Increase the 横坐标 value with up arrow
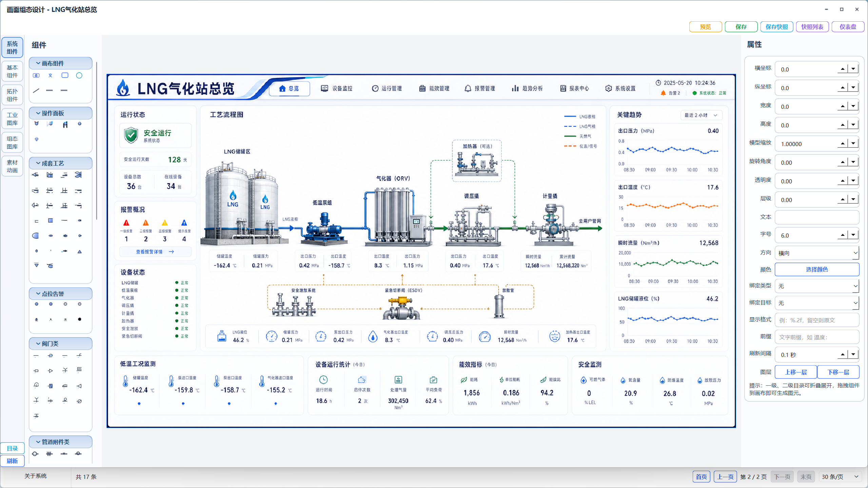The width and height of the screenshot is (868, 488). 843,69
